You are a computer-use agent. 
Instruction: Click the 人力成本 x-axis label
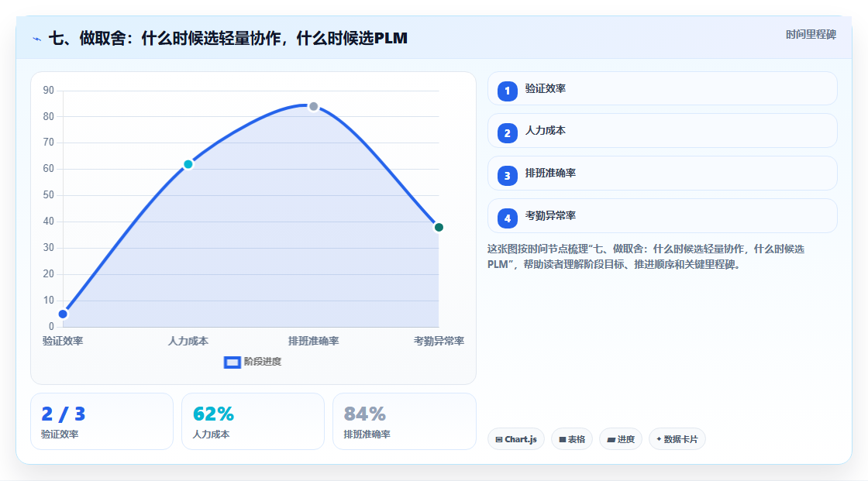(188, 341)
